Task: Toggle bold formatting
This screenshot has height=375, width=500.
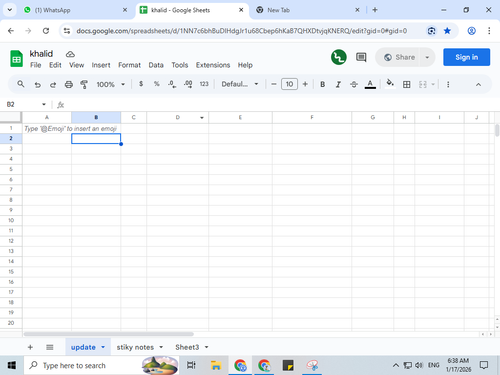Action: (x=322, y=84)
